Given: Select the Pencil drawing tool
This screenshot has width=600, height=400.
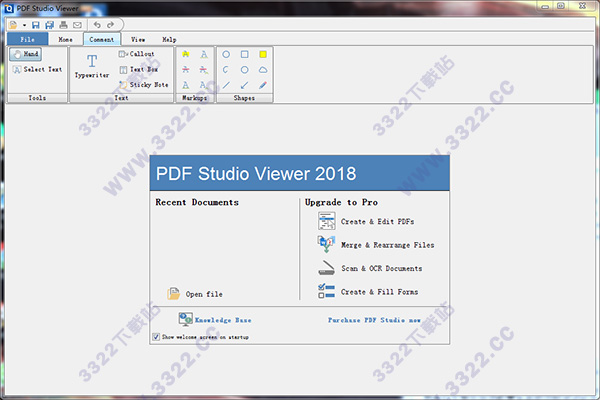Looking at the screenshot, I should point(263,85).
